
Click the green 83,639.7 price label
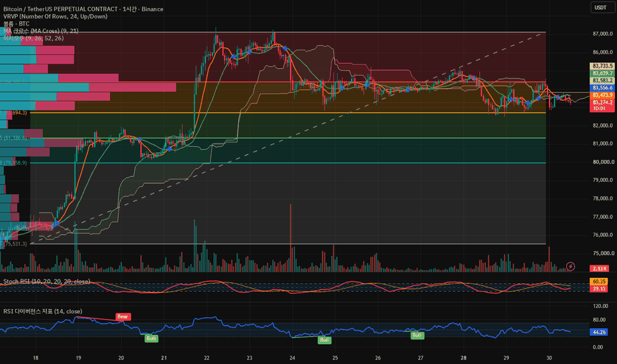pyautogui.click(x=602, y=73)
